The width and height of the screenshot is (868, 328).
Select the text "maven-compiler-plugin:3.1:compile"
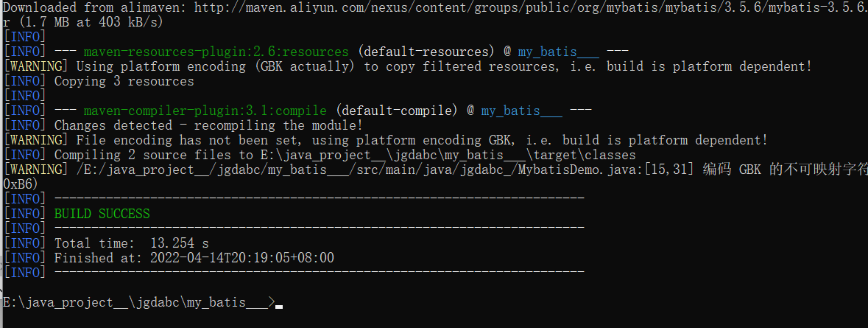[x=205, y=111]
